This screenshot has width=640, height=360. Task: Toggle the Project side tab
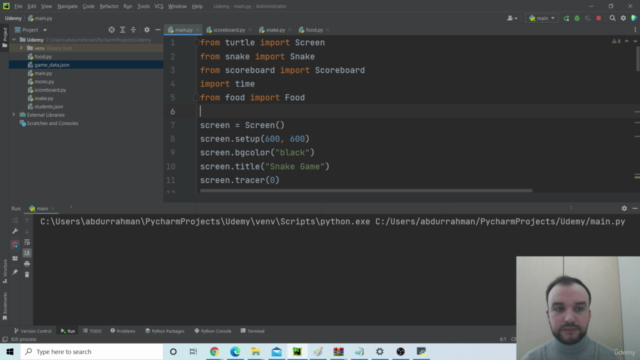click(4, 38)
